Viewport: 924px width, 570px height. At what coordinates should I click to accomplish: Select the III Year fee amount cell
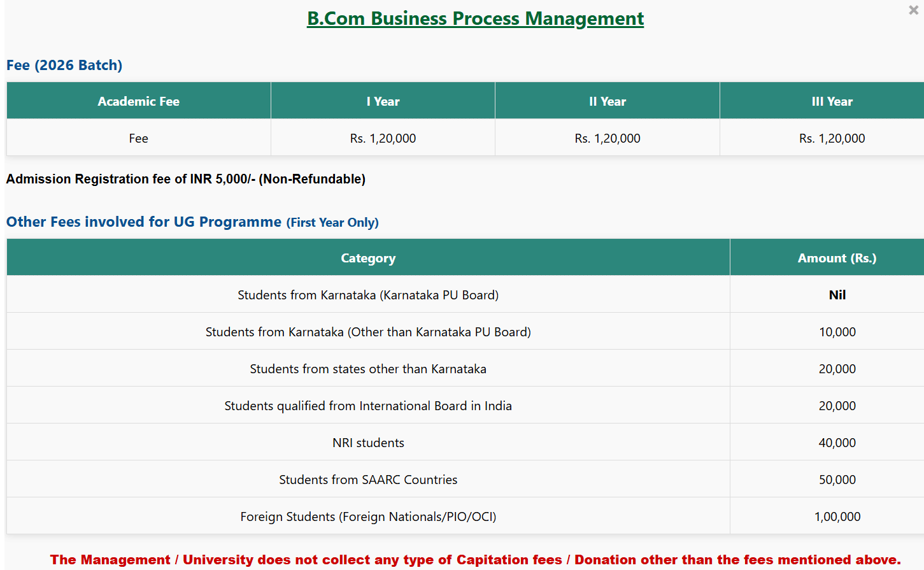tap(832, 138)
